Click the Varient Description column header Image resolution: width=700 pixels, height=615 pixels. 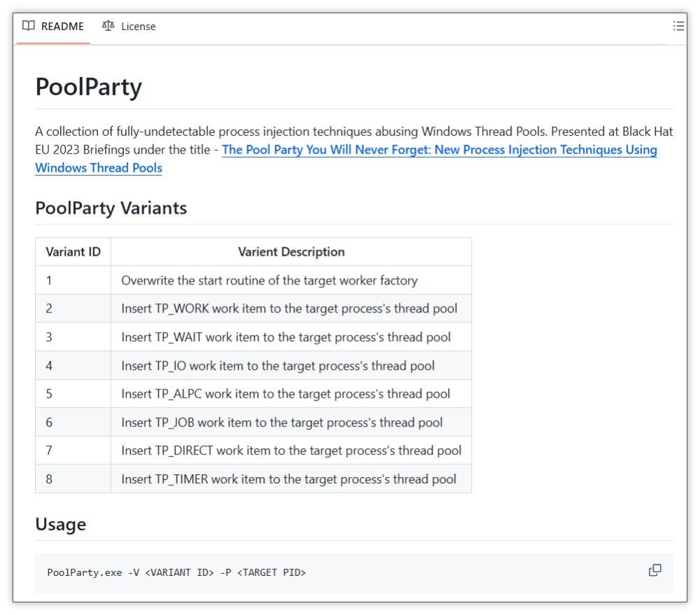point(291,252)
